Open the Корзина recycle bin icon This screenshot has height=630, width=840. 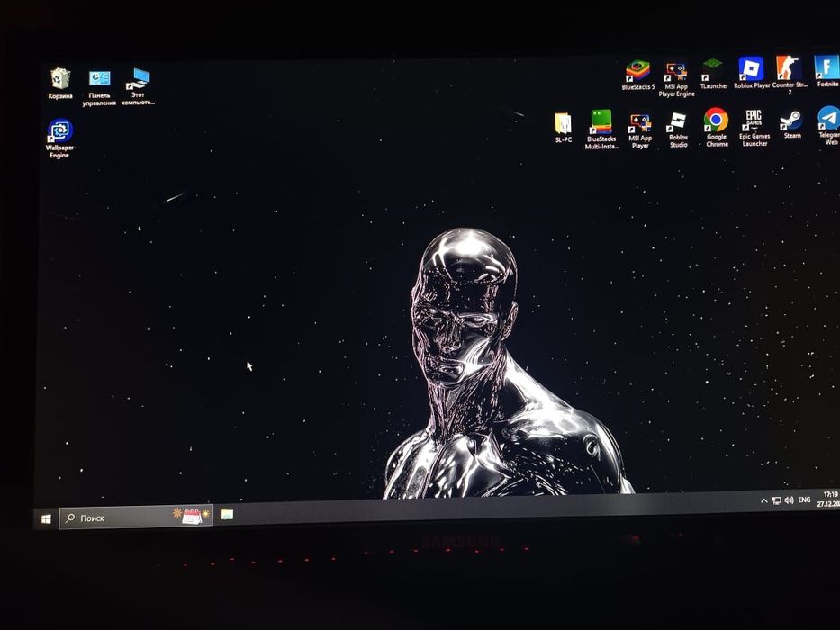[x=60, y=84]
